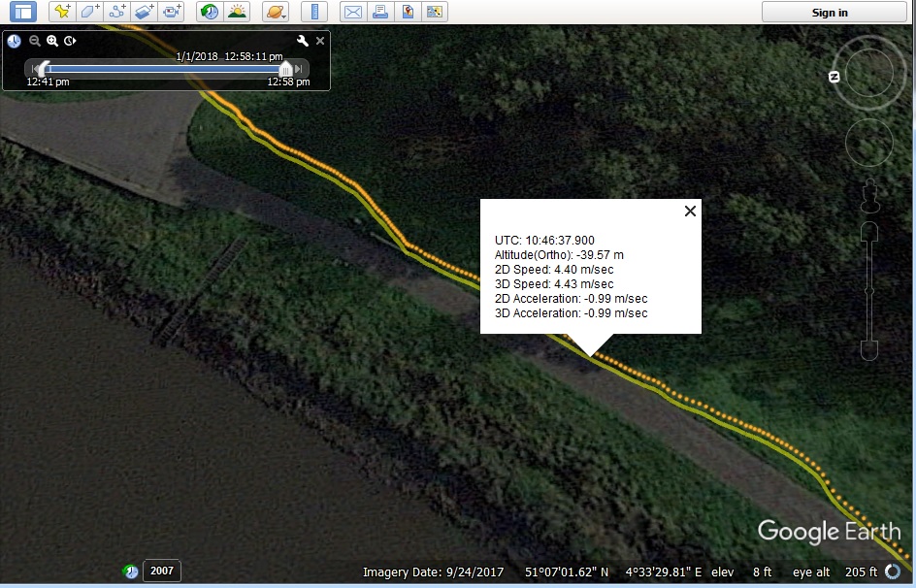The height and width of the screenshot is (588, 916).
Task: Click the 3D Acceleration: -0.99 m/sec line
Action: coord(571,313)
